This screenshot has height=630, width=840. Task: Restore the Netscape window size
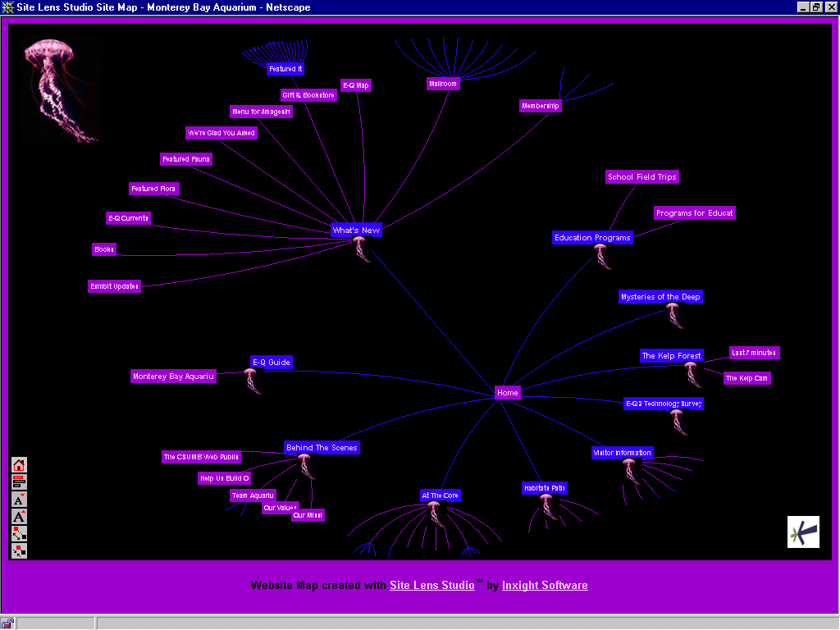(816, 7)
